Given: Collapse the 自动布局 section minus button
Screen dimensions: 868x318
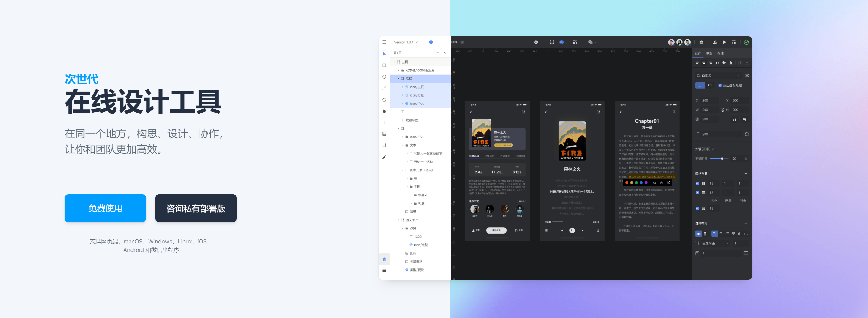Looking at the screenshot, I should [746, 224].
